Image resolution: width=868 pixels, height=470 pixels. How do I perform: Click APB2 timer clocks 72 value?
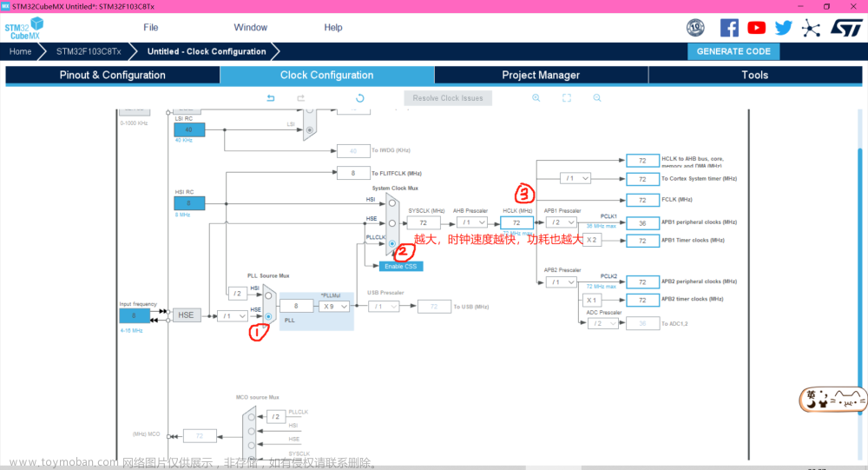coord(642,300)
